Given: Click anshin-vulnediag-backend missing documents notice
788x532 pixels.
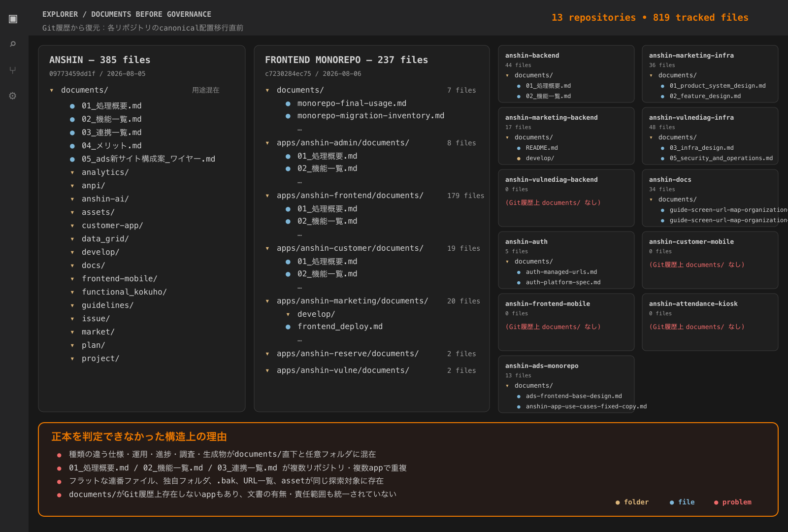Looking at the screenshot, I should coord(553,203).
